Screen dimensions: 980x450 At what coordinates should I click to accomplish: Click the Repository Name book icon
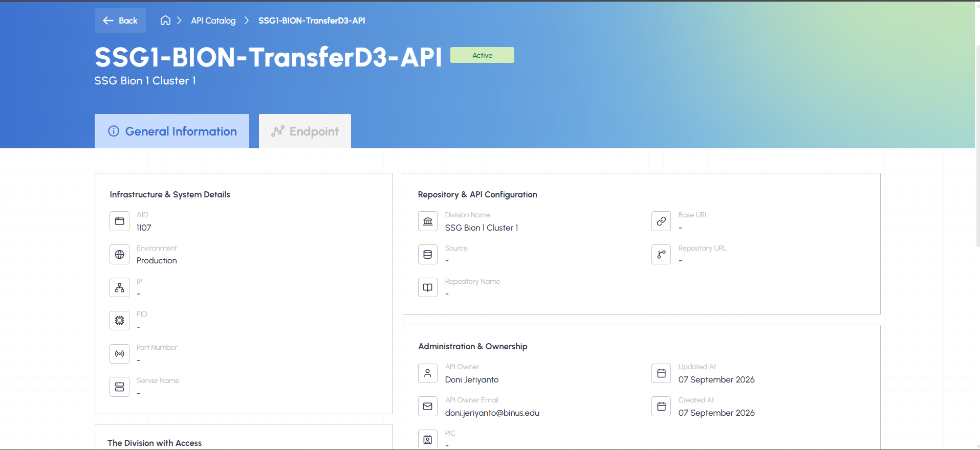428,287
